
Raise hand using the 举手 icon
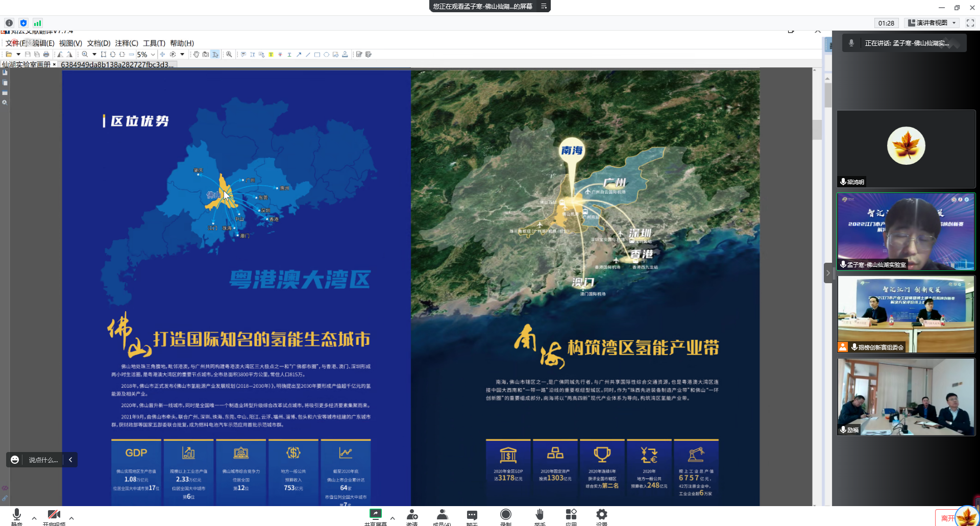pyautogui.click(x=540, y=514)
